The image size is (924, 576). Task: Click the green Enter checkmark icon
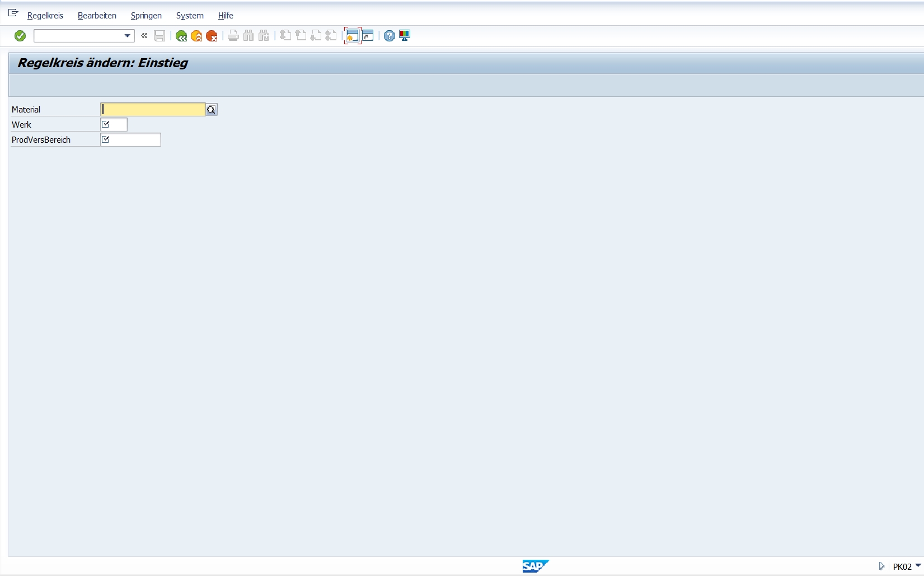20,36
